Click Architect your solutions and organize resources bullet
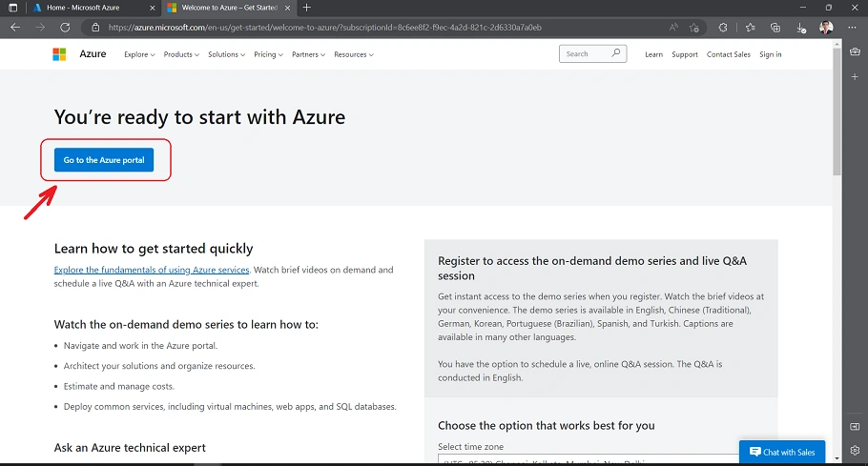This screenshot has width=868, height=466. [159, 366]
